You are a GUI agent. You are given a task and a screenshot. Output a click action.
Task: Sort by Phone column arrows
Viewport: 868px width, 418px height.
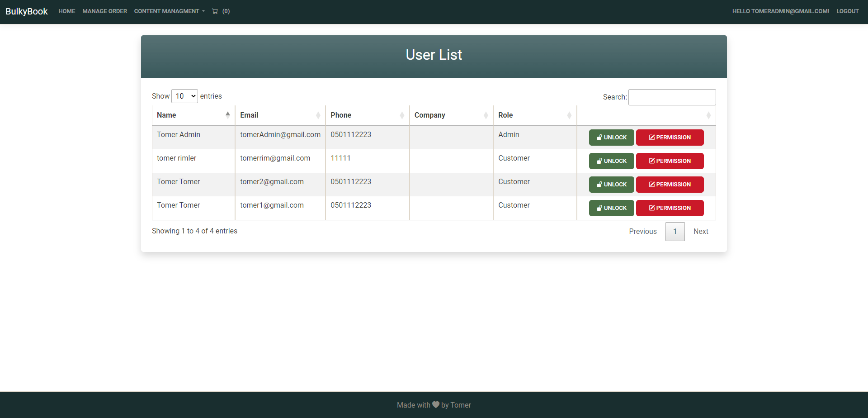point(402,115)
